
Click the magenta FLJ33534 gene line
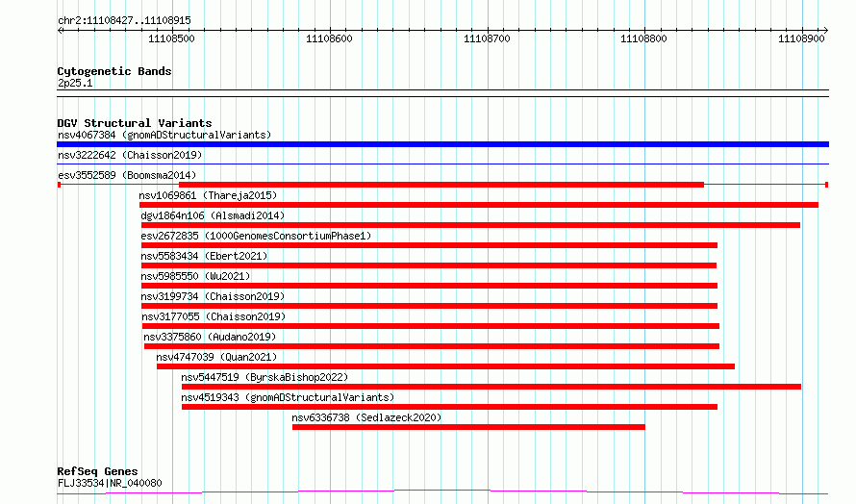pyautogui.click(x=442, y=492)
